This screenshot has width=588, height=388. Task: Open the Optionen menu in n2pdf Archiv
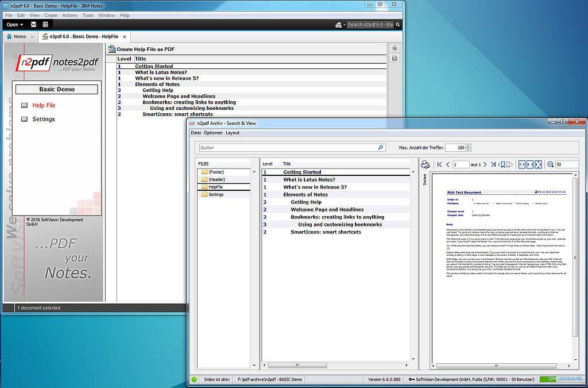(213, 133)
